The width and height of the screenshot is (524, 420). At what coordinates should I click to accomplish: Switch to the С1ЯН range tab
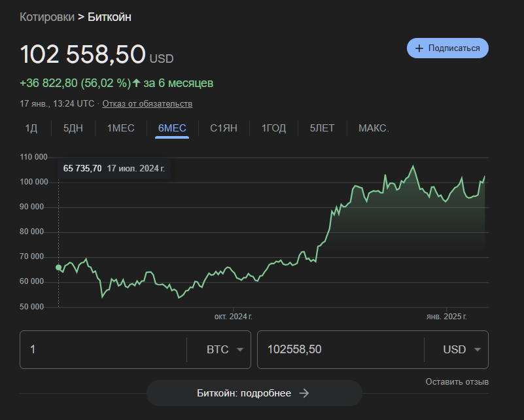223,128
